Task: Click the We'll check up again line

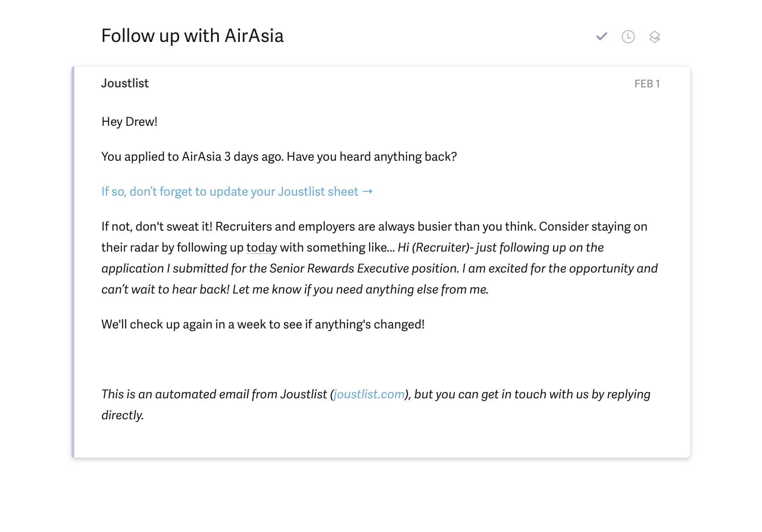Action: click(263, 325)
